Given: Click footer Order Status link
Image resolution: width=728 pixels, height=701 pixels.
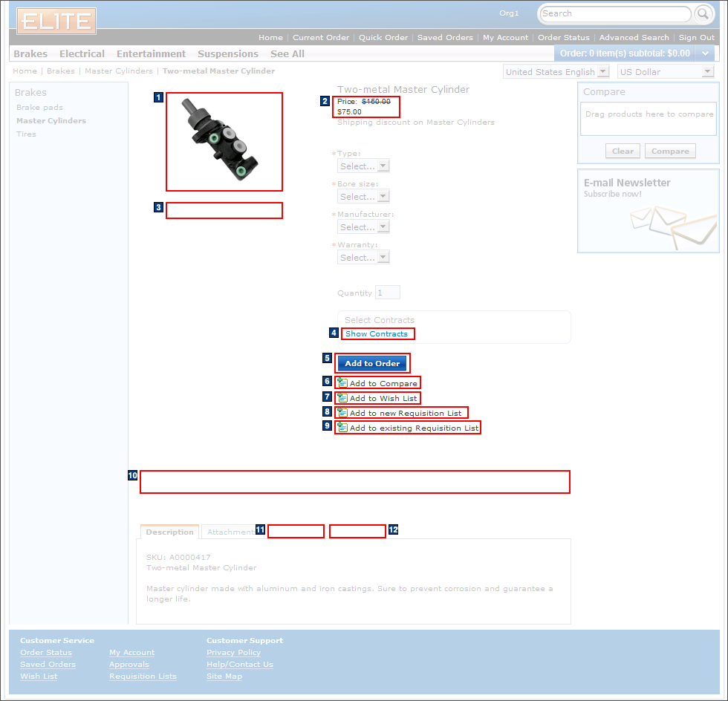Looking at the screenshot, I should [46, 652].
